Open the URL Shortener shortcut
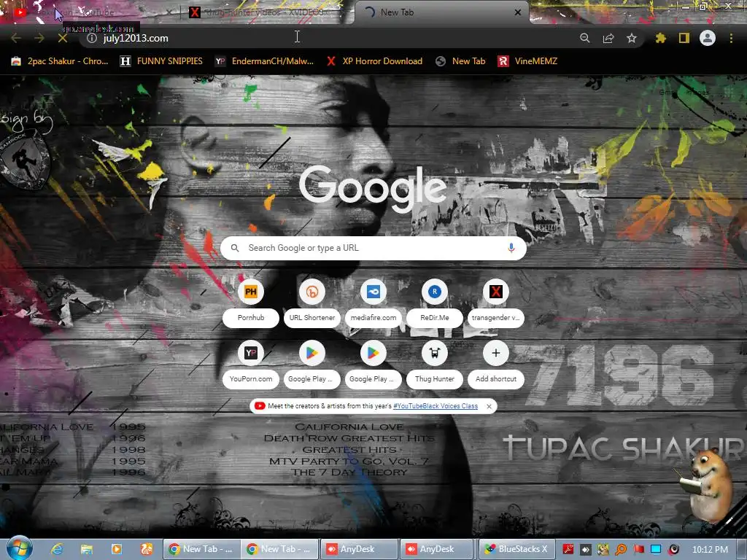 pyautogui.click(x=312, y=303)
